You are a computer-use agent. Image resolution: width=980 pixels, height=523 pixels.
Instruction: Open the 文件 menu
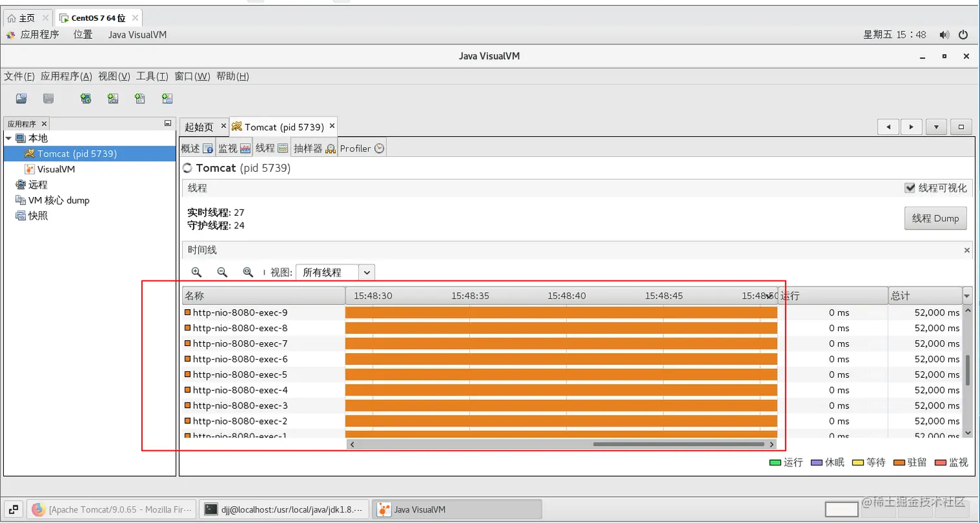pos(19,76)
